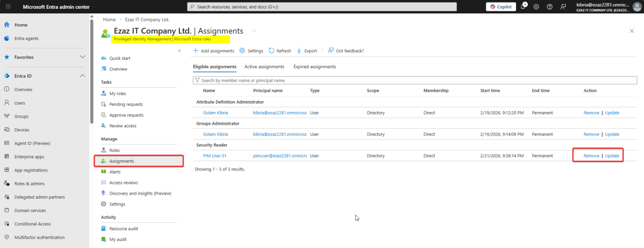
Task: Collapse the resource menu double-chevron
Action: (179, 51)
